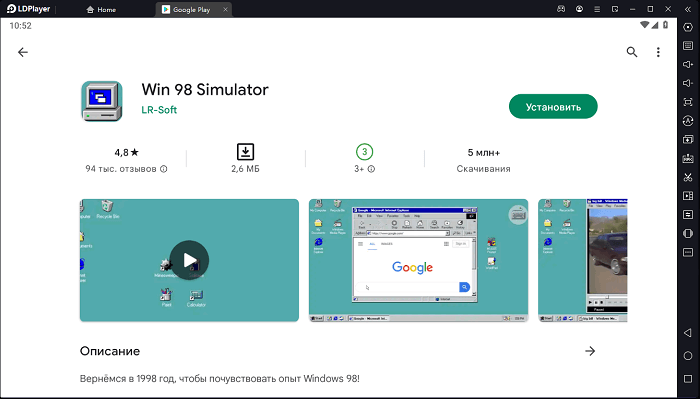The height and width of the screenshot is (399, 700).
Task: Click the 4,8 star rating
Action: coord(126,153)
